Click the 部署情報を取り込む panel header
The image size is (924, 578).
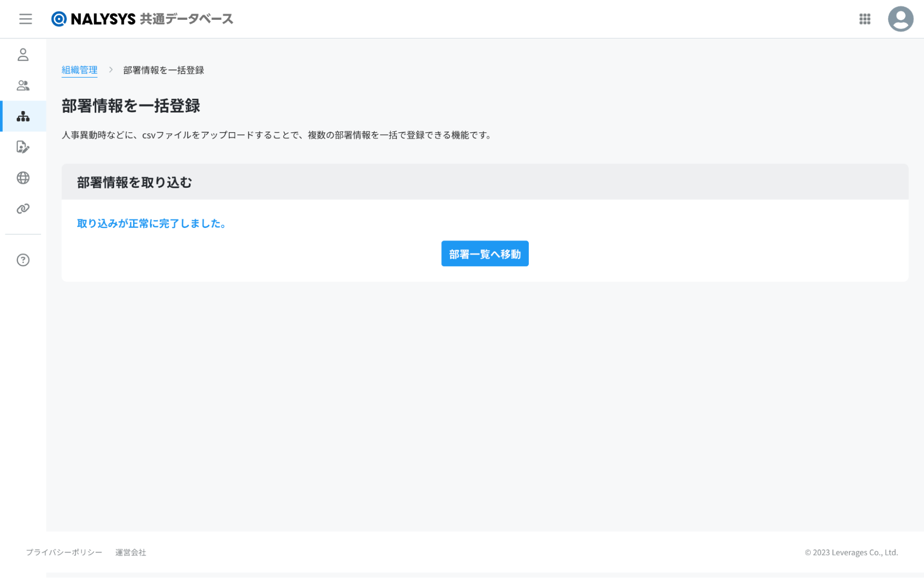point(135,183)
